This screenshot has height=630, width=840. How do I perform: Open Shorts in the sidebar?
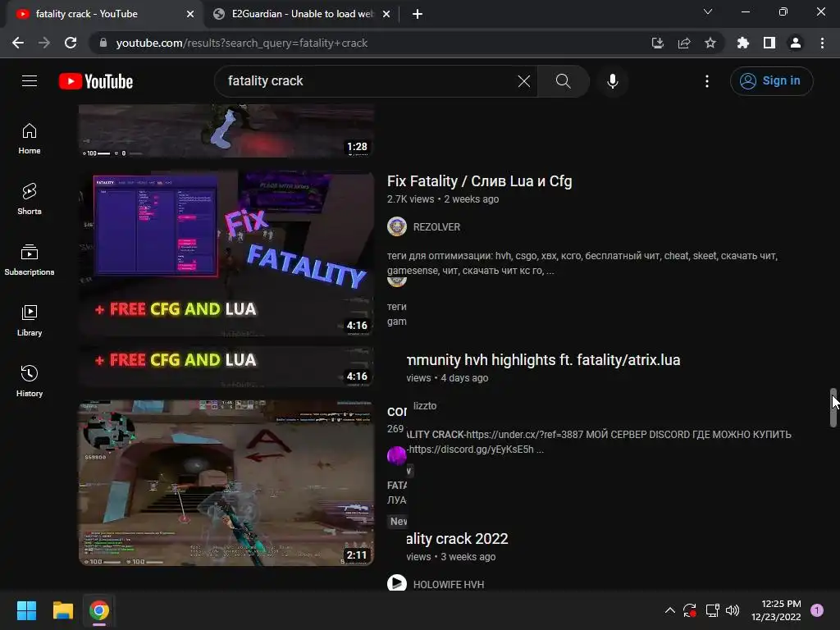coord(30,199)
